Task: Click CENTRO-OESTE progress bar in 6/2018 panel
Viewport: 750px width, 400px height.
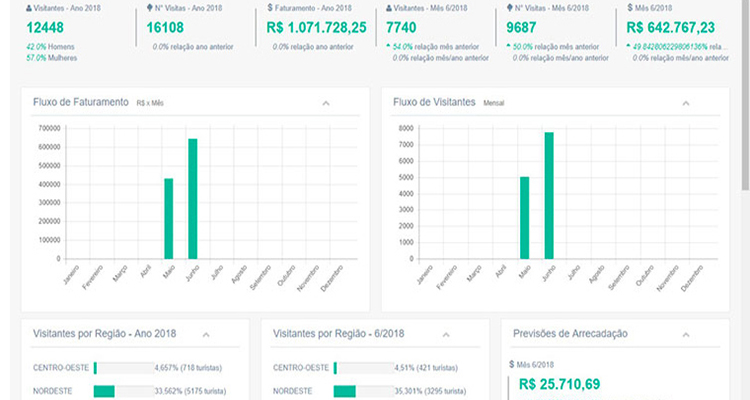Action: pos(364,368)
